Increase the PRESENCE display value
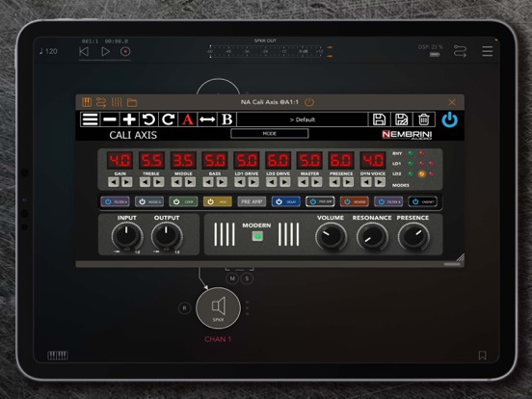Image resolution: width=532 pixels, height=399 pixels. tap(348, 182)
